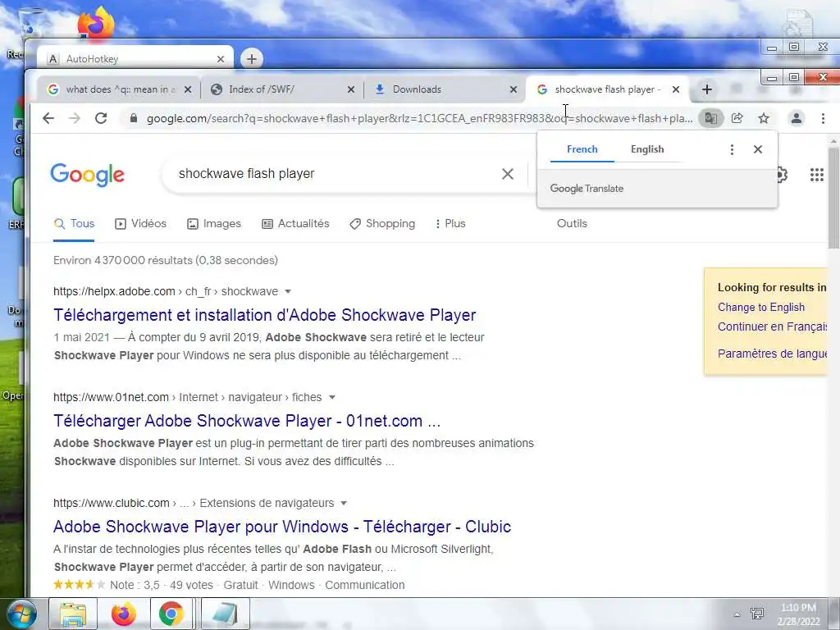Open the Outils search tools

pos(572,223)
